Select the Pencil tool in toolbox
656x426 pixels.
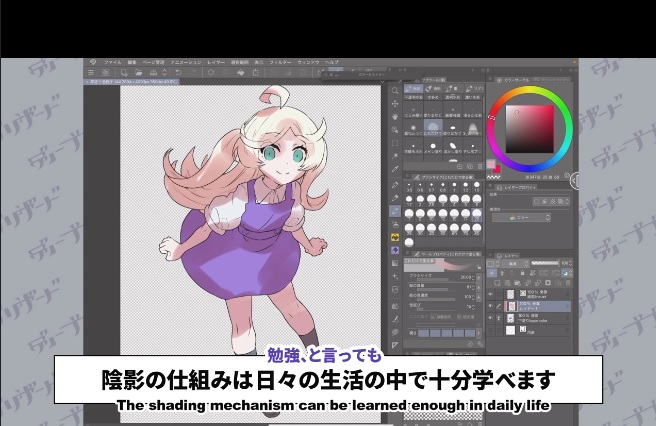(x=395, y=198)
